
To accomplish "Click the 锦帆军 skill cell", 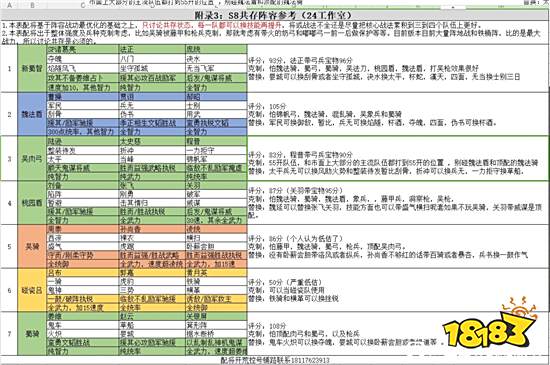I will pyautogui.click(x=216, y=159).
